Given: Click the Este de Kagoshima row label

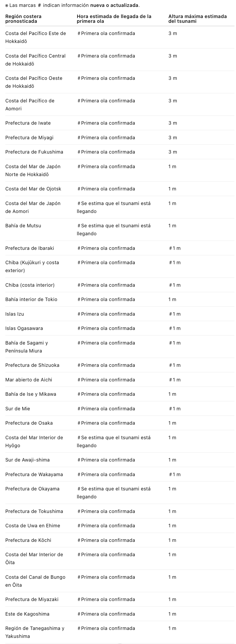Looking at the screenshot, I should pyautogui.click(x=27, y=614).
